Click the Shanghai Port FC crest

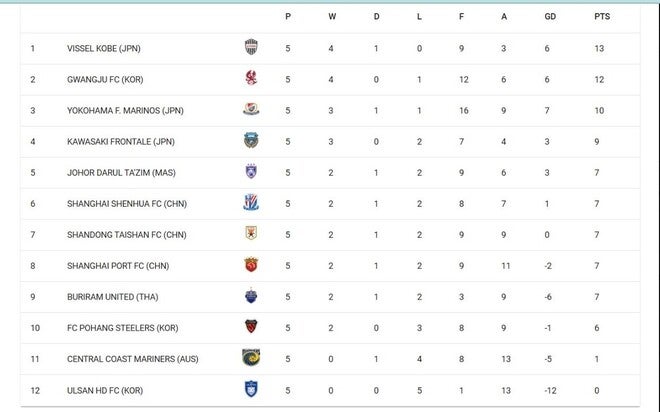(250, 265)
